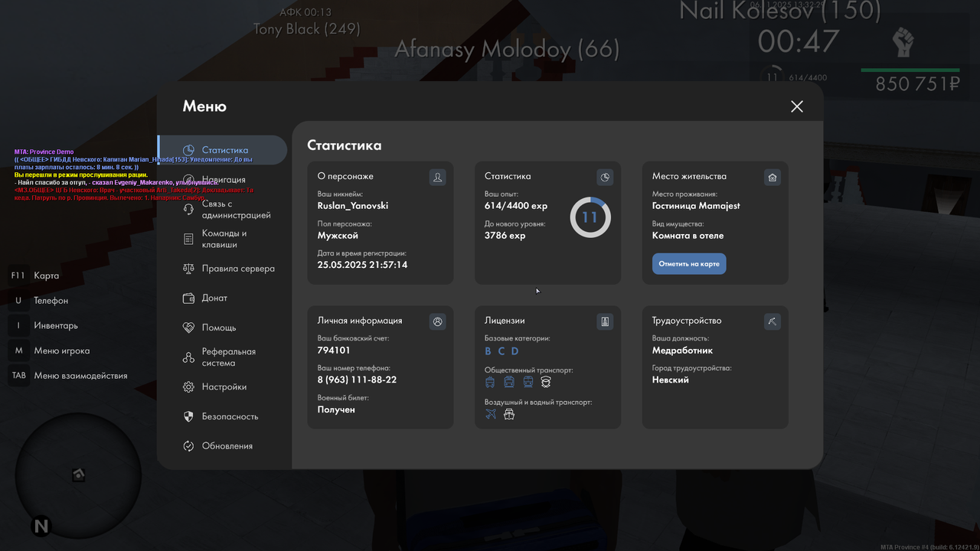Image resolution: width=980 pixels, height=551 pixels.
Task: Click the job title Медработник
Action: coord(682,350)
